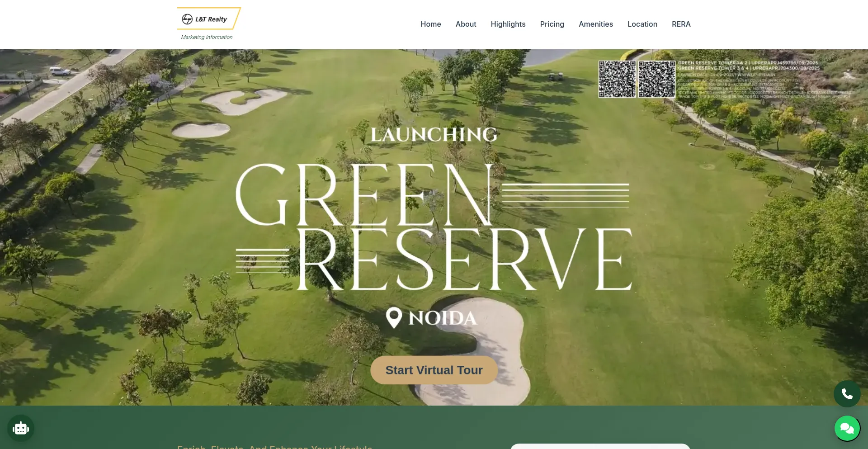Open the green chat bubble button
868x449 pixels.
847,428
